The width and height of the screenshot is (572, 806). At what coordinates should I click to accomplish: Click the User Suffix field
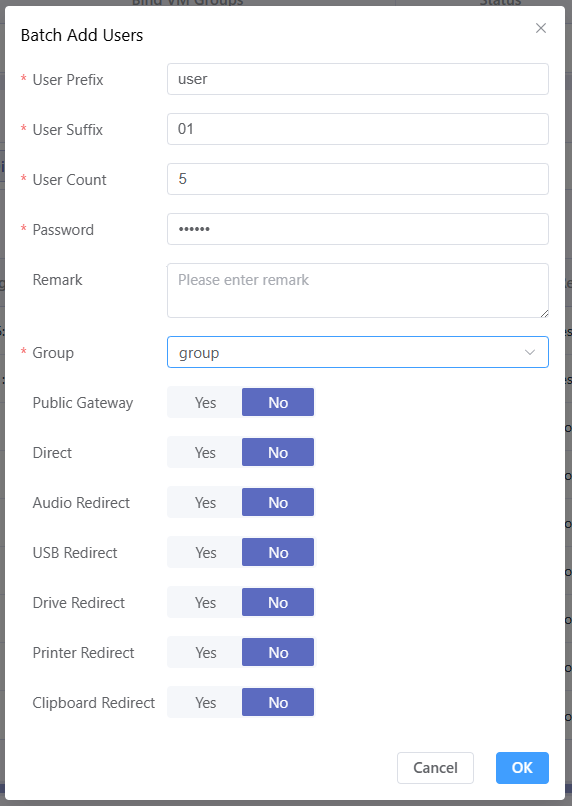coord(358,129)
